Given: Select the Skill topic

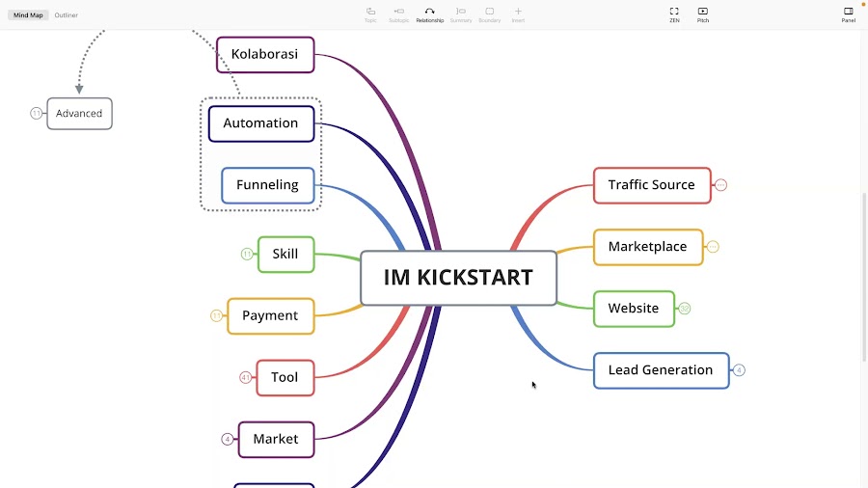Looking at the screenshot, I should (x=285, y=254).
